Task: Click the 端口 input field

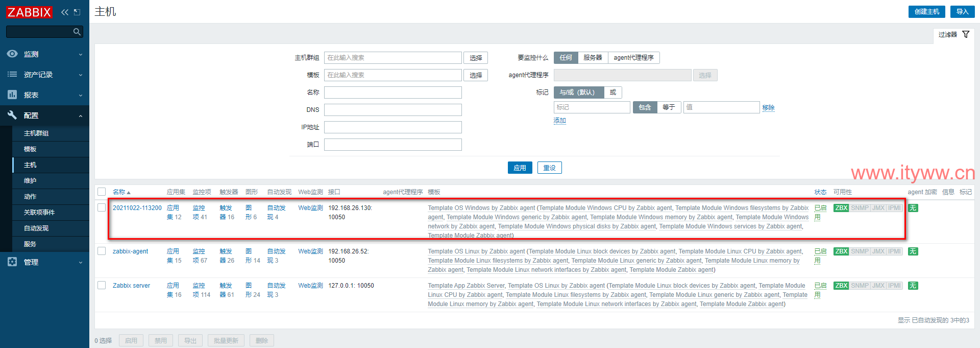Action: 393,145
